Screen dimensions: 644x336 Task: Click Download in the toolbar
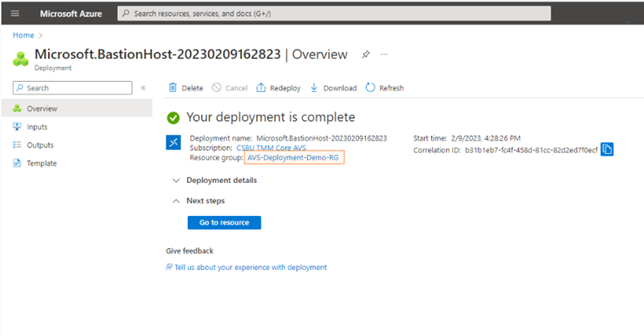tap(339, 88)
